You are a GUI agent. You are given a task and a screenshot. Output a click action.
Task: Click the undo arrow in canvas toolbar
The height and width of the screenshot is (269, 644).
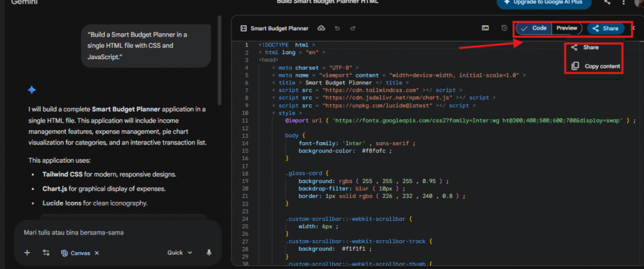point(337,28)
